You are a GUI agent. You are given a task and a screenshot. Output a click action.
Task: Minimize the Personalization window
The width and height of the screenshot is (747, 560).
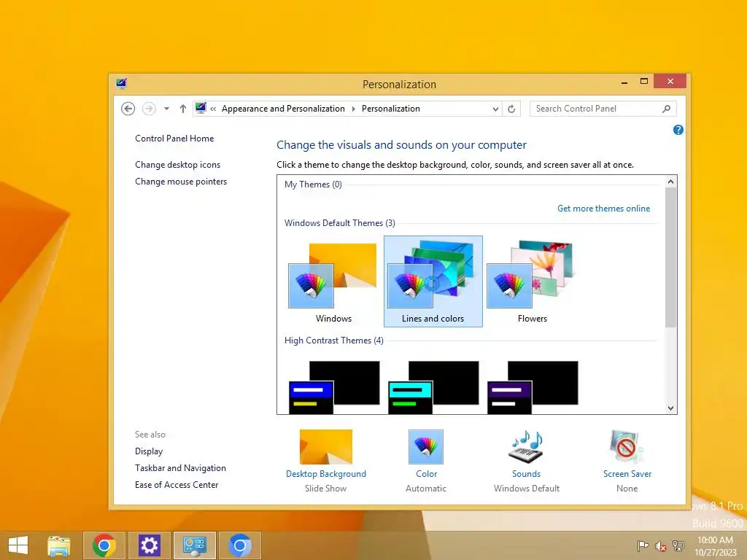(624, 82)
